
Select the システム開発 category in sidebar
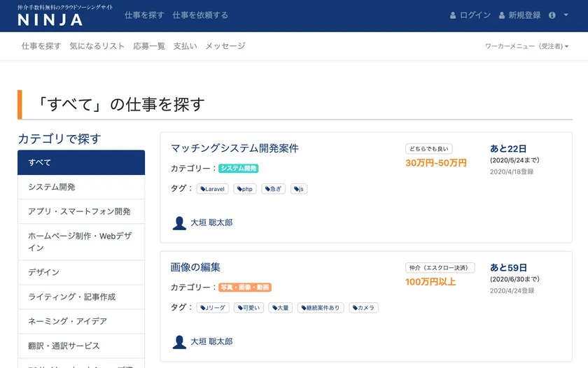80,187
